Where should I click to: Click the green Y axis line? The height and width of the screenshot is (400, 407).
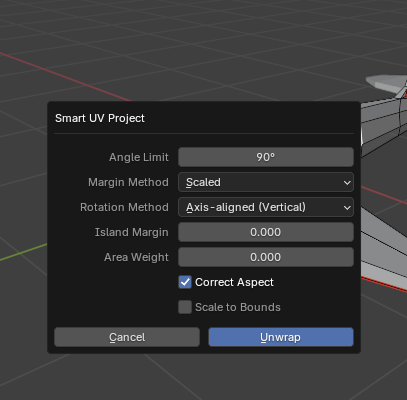pos(23,252)
